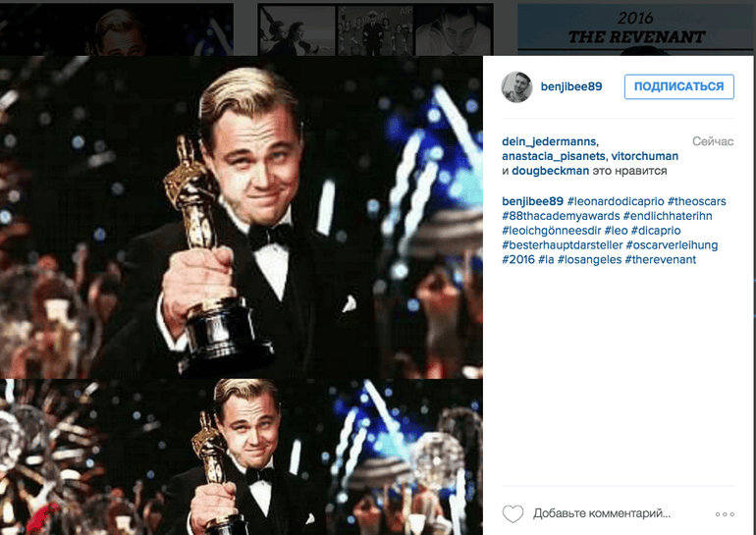Image resolution: width=756 pixels, height=535 pixels.
Task: Open the #leonardodicaprio hashtag
Action: point(616,201)
